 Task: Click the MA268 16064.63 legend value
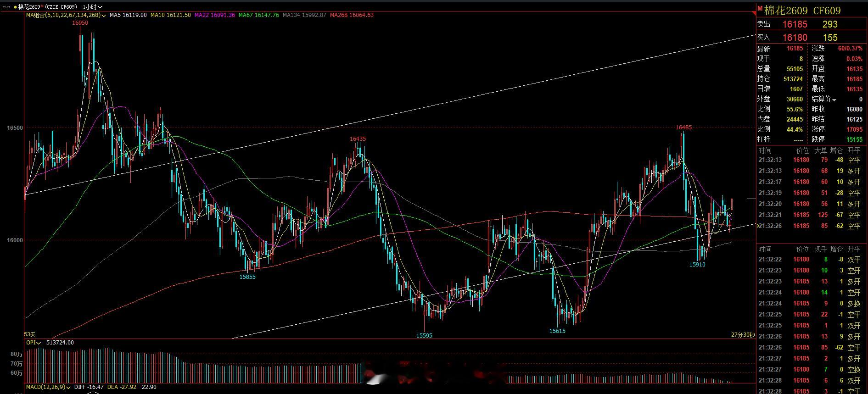[x=352, y=15]
